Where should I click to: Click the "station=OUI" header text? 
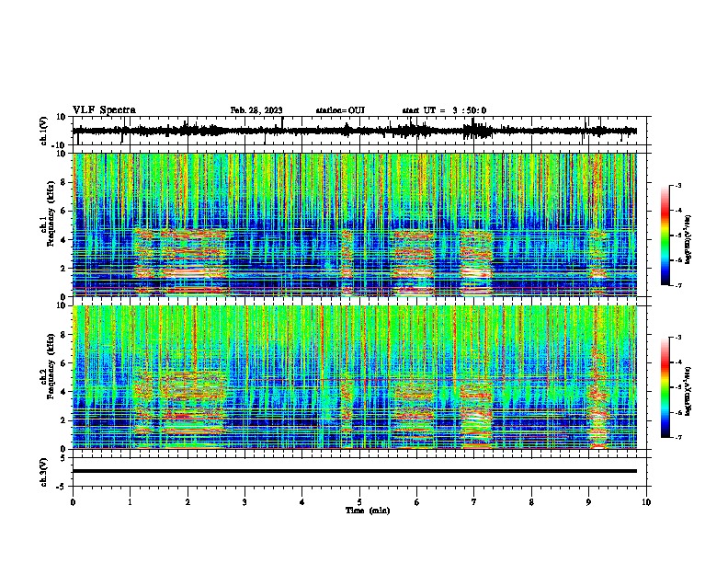pyautogui.click(x=340, y=110)
